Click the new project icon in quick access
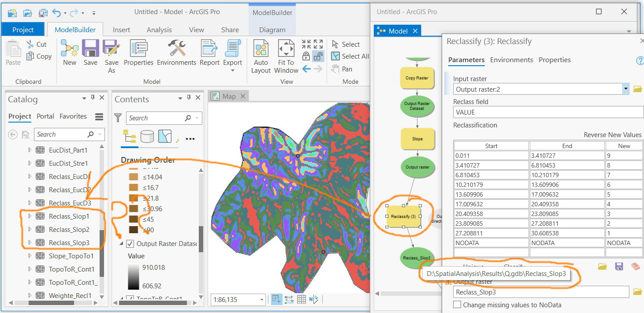The height and width of the screenshot is (313, 644). coord(13,12)
